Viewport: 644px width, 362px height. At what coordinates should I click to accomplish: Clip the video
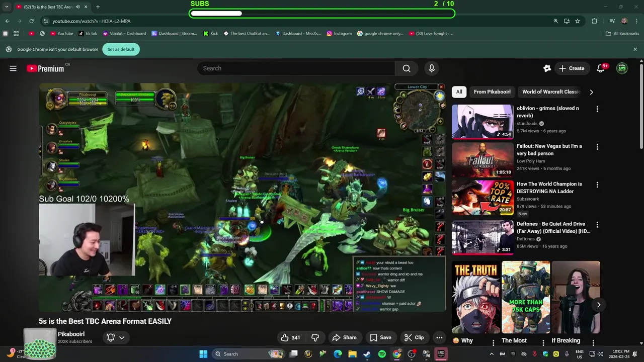click(414, 337)
